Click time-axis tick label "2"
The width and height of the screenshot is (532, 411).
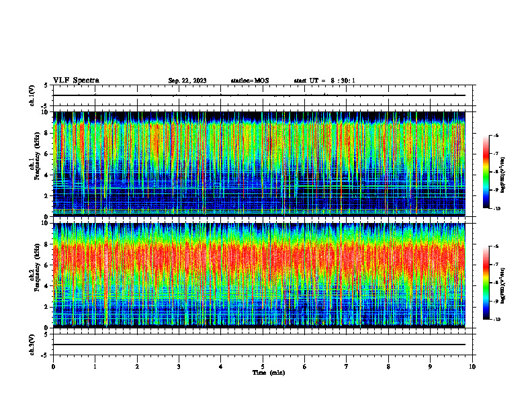(x=137, y=367)
